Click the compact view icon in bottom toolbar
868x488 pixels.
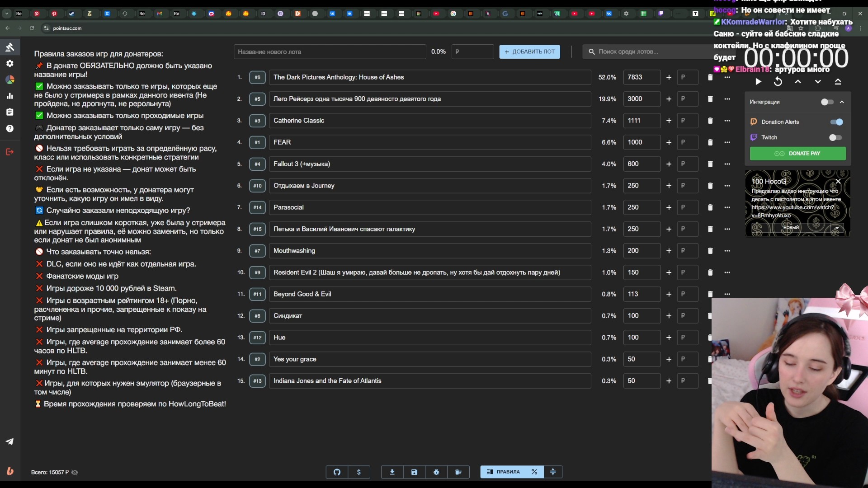(553, 472)
